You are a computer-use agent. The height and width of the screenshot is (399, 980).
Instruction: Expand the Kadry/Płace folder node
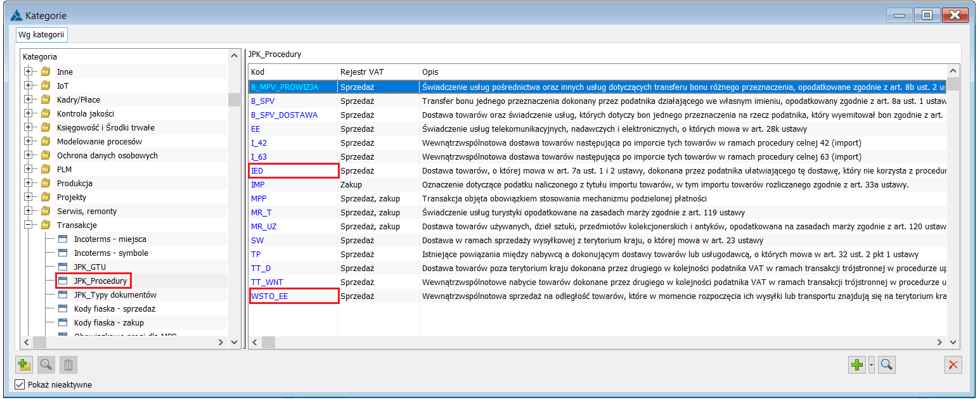coord(28,99)
